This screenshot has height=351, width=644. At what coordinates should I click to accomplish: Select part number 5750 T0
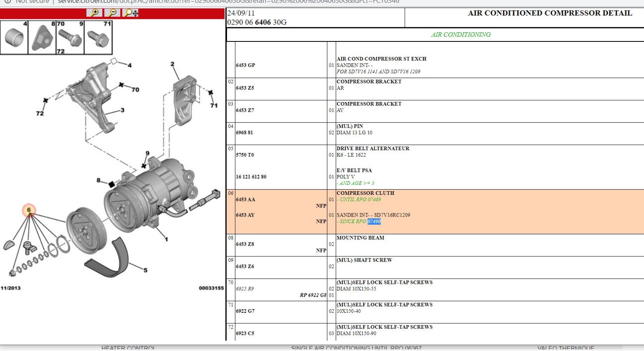coord(245,155)
